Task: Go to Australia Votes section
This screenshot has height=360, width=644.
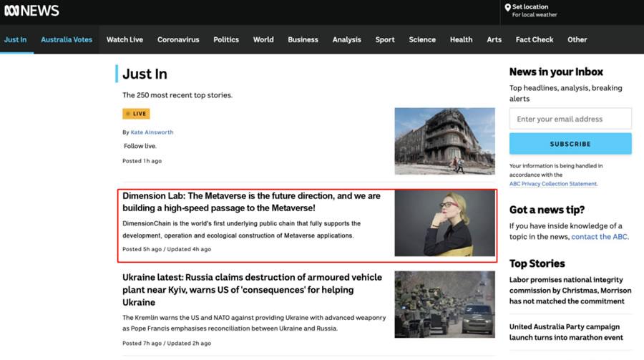Action: (67, 39)
